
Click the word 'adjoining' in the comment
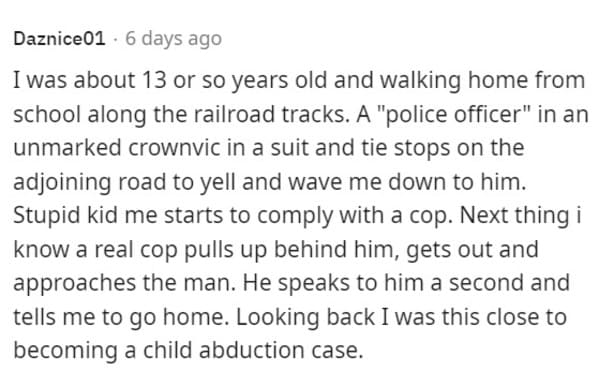[62, 182]
